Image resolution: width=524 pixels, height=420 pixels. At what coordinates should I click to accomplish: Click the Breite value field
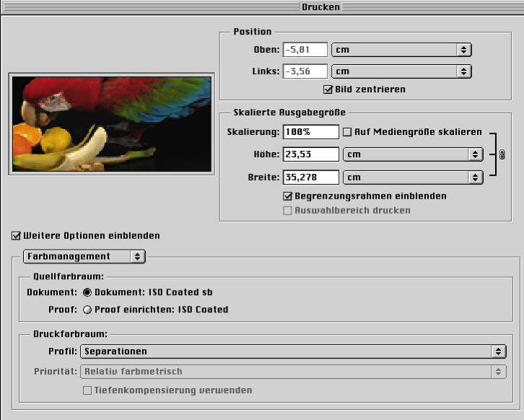coord(311,178)
